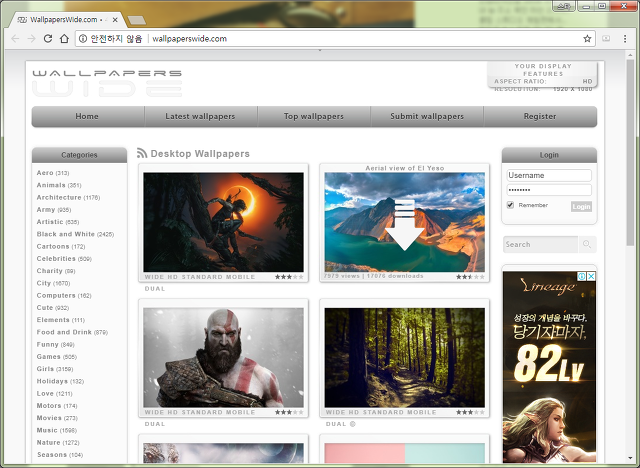Click the Lineage 82LV advertisement banner

click(x=549, y=367)
